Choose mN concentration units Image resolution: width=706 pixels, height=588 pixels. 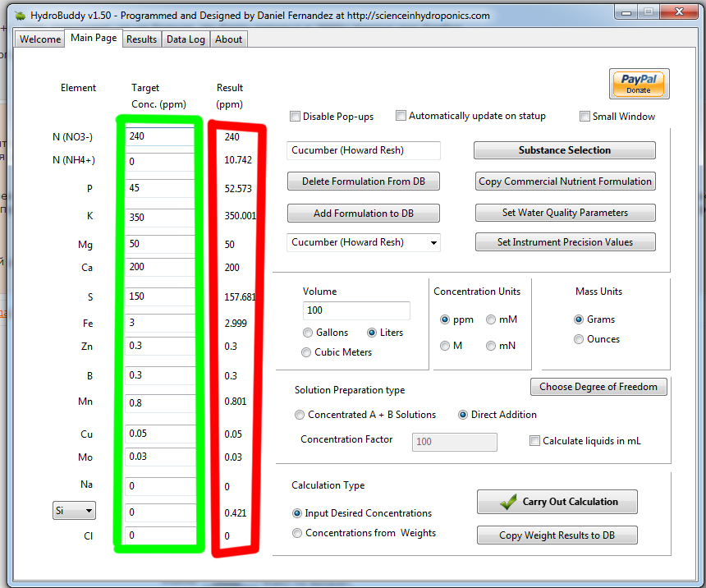[x=491, y=346]
